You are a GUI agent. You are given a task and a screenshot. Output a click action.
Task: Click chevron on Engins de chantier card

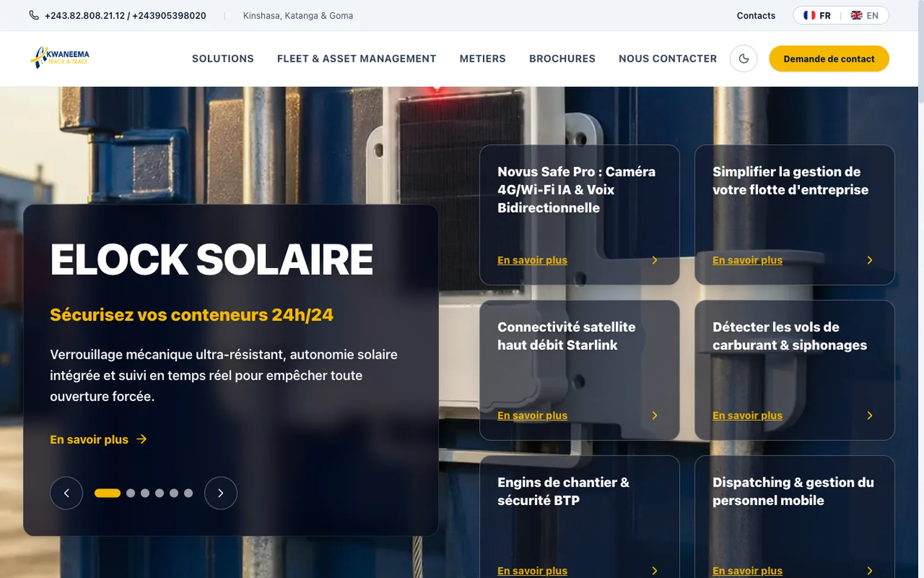654,570
